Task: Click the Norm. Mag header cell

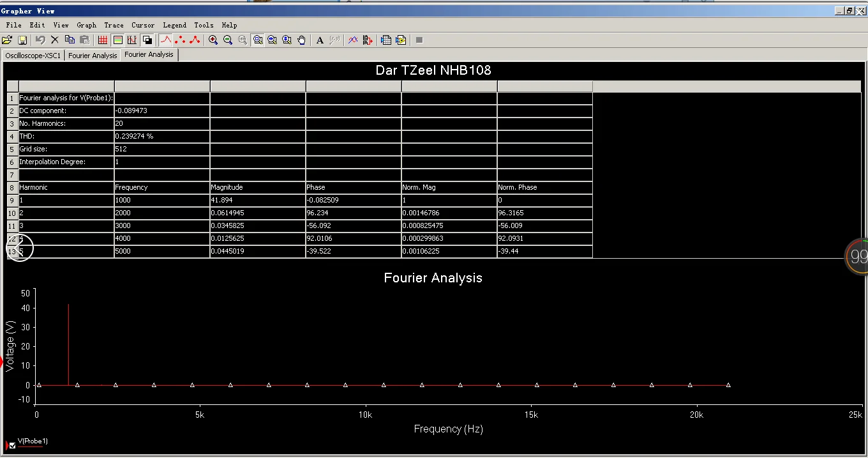Action: 449,187
